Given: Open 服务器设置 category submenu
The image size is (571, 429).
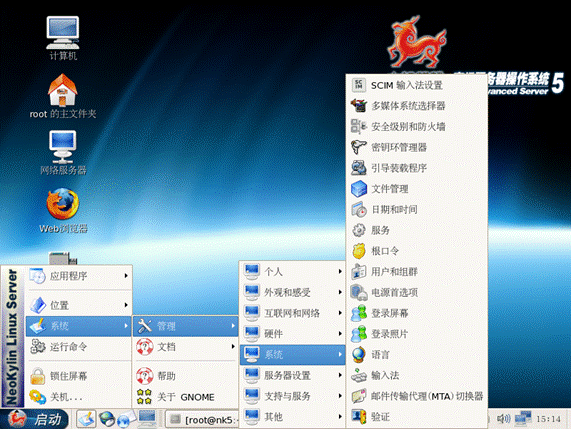Looking at the screenshot, I should [x=292, y=375].
